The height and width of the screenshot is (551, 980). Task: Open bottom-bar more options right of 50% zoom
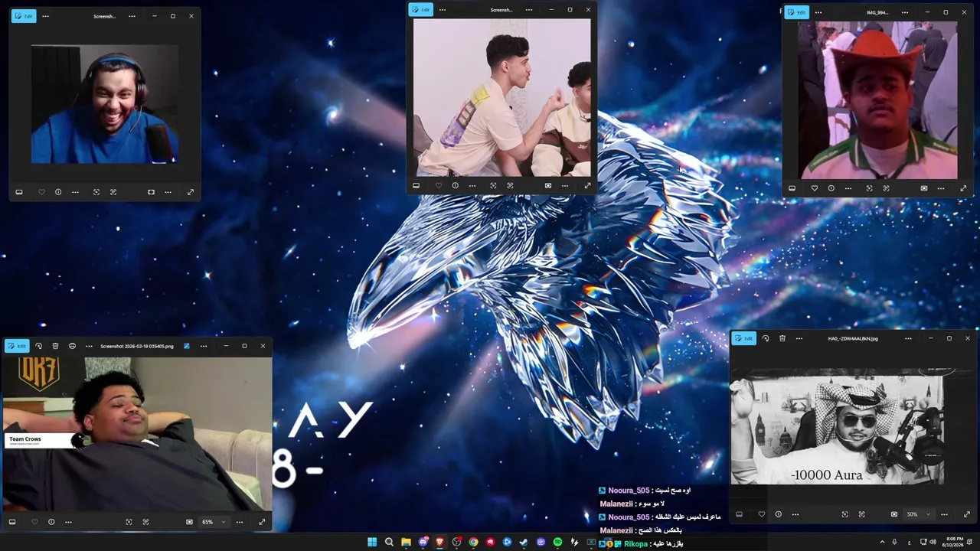pos(944,514)
